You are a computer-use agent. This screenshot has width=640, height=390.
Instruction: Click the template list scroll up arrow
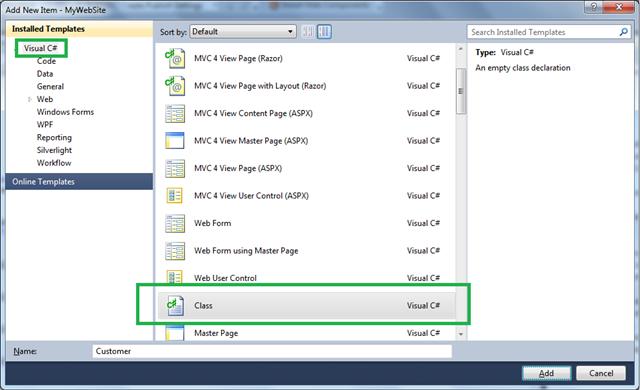461,49
